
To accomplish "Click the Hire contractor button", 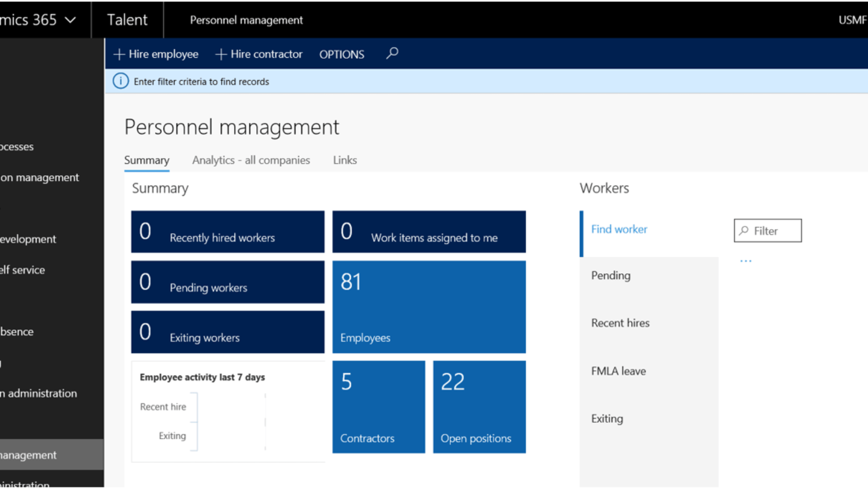I will tap(258, 54).
